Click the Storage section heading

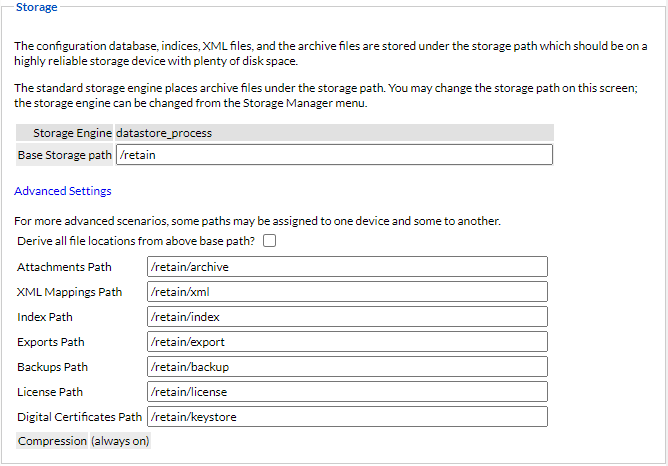(37, 7)
